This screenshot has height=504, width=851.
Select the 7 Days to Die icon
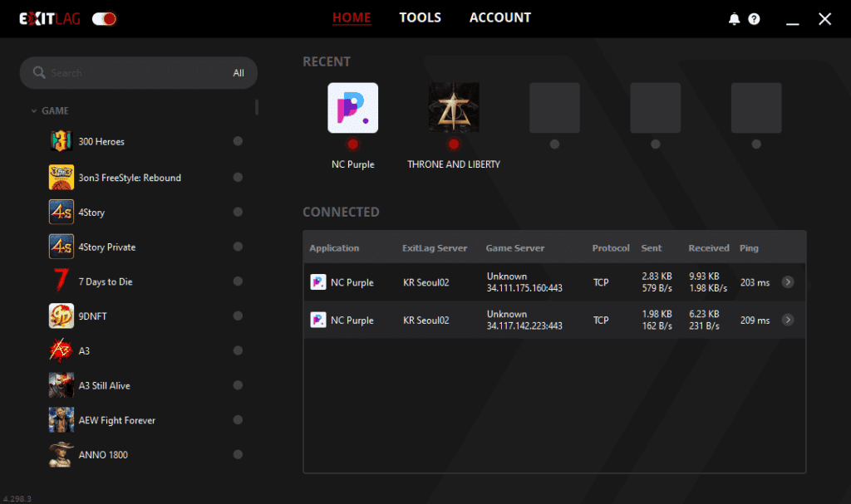click(x=61, y=281)
